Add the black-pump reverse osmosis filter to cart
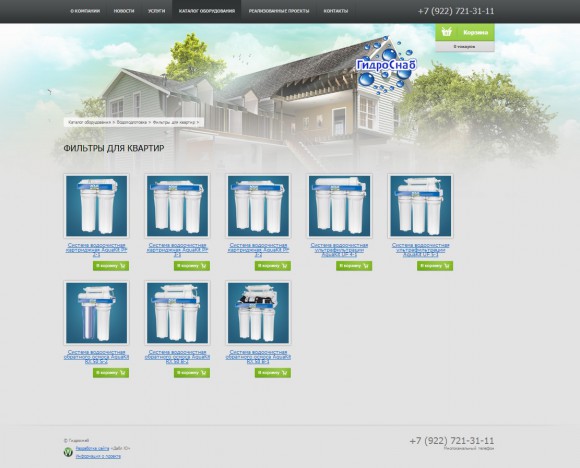The image size is (580, 468). coord(273,373)
